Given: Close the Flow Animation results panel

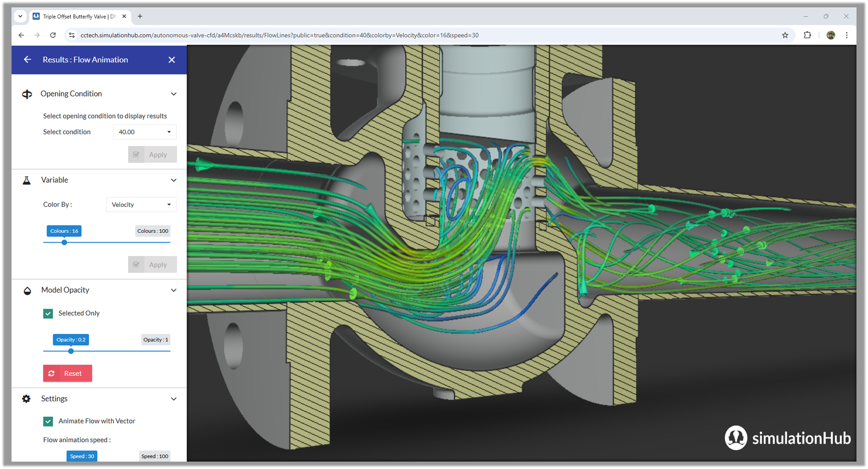Looking at the screenshot, I should (x=172, y=60).
